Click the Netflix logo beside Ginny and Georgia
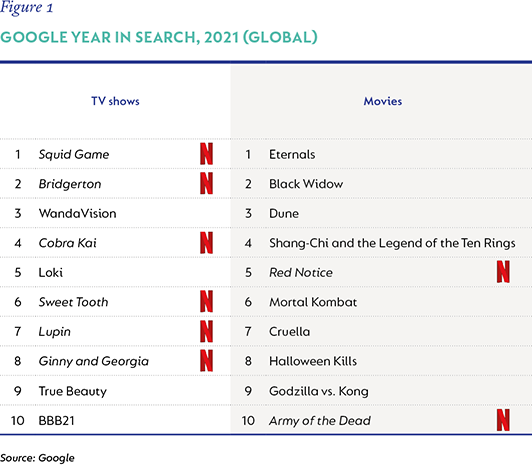This screenshot has width=532, height=473. pyautogui.click(x=206, y=361)
